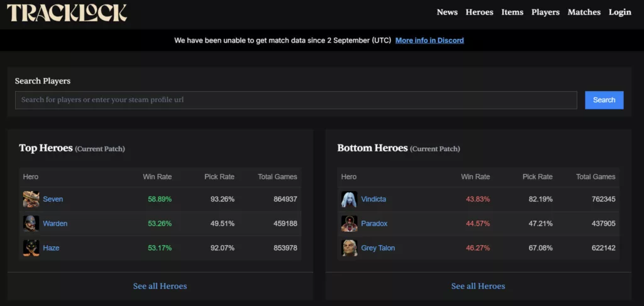644x306 pixels.
Task: Select Vindicta's 43.83% win rate
Action: [x=478, y=199]
